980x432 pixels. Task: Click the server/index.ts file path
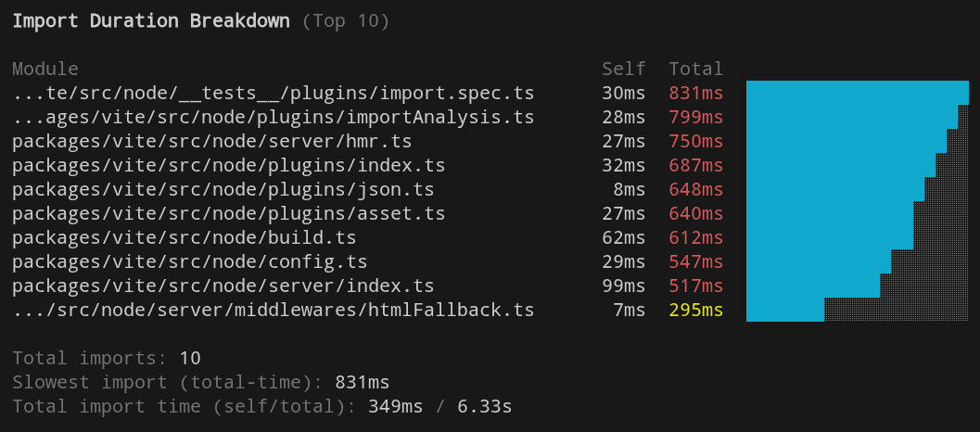(223, 286)
